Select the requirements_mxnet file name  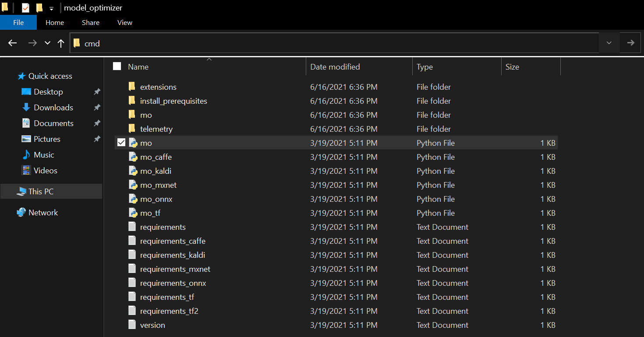point(175,269)
